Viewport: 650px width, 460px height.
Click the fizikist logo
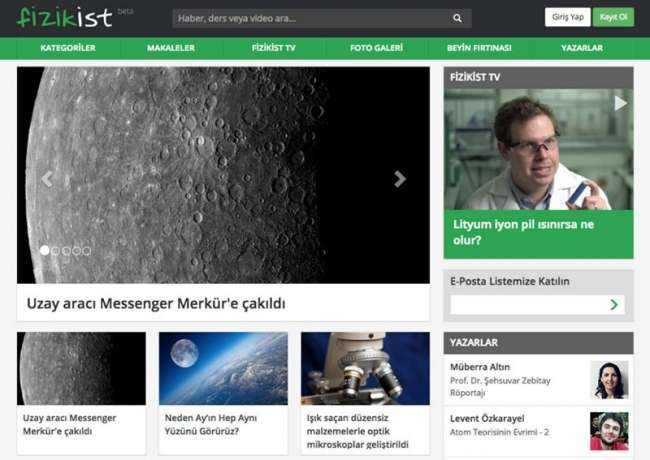tap(65, 17)
